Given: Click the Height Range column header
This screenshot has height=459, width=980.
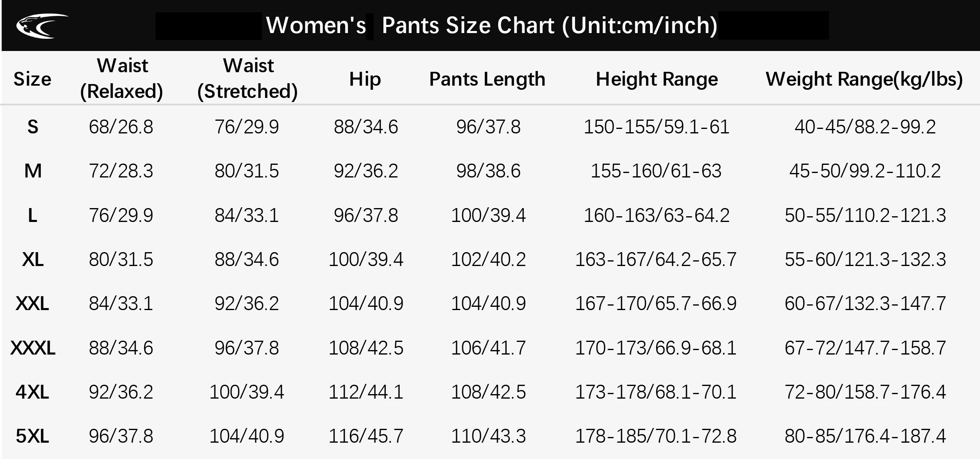Looking at the screenshot, I should coord(657,79).
